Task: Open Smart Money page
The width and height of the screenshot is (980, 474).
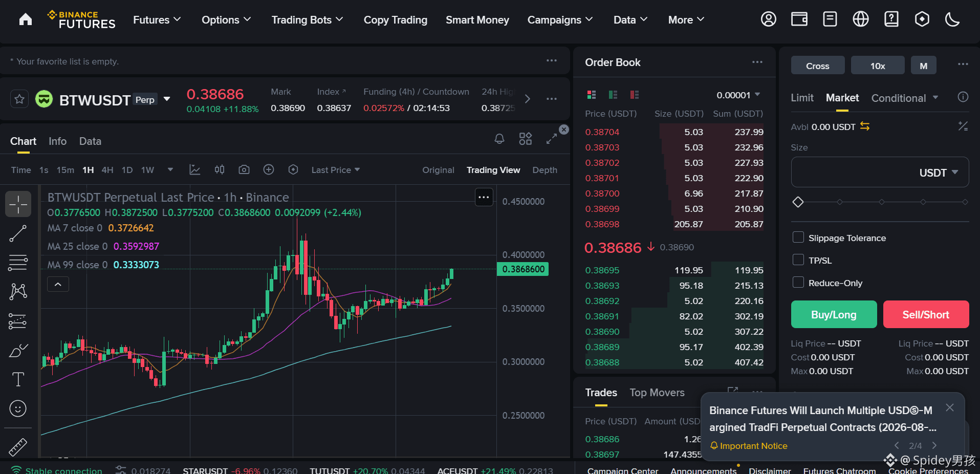Action: [477, 20]
